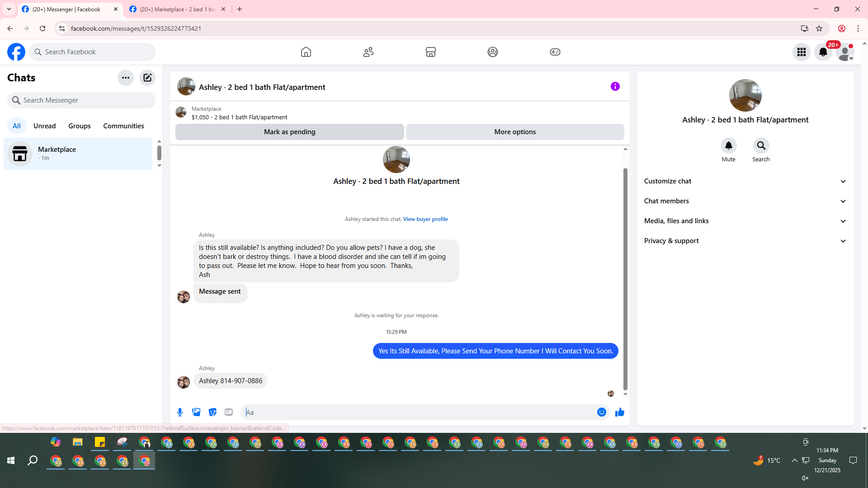The width and height of the screenshot is (868, 488).
Task: Open Facebook home logo
Action: [16, 52]
